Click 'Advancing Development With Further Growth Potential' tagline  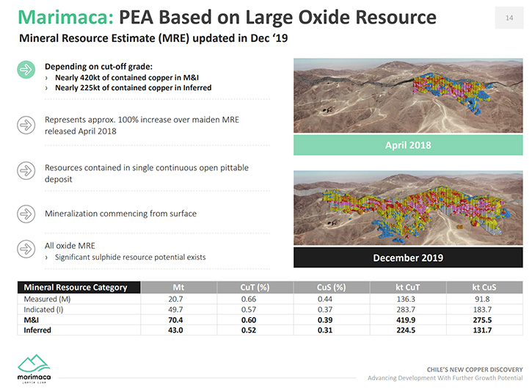pos(445,378)
